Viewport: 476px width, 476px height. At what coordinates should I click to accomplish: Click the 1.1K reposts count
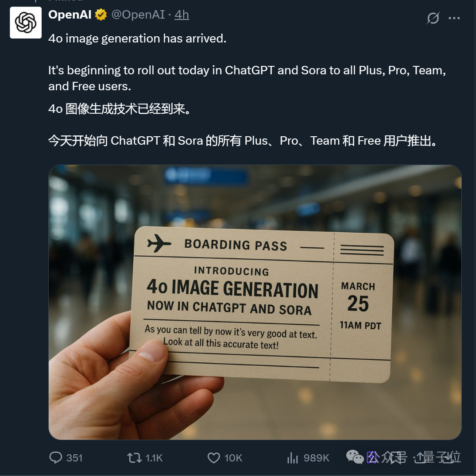tap(154, 458)
